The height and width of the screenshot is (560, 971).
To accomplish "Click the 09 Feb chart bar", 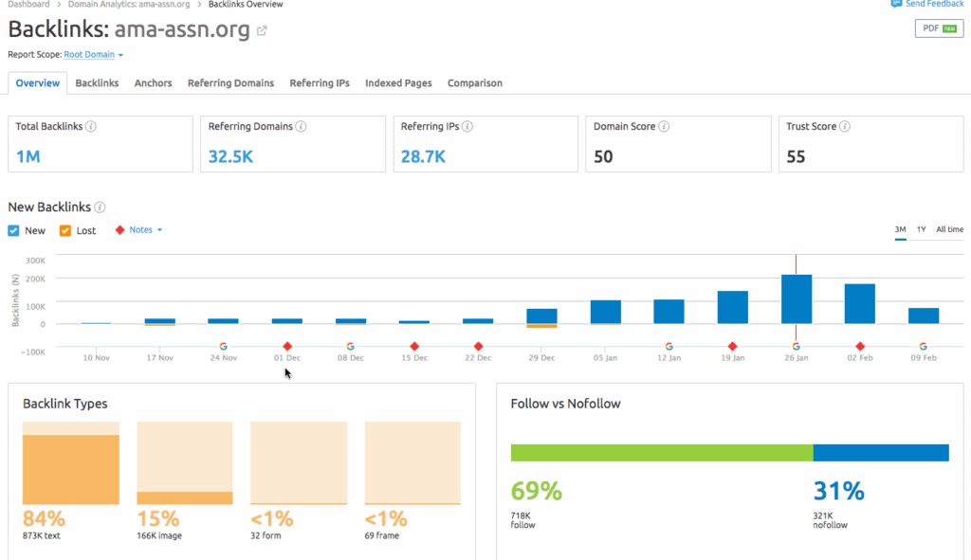I will click(x=924, y=316).
